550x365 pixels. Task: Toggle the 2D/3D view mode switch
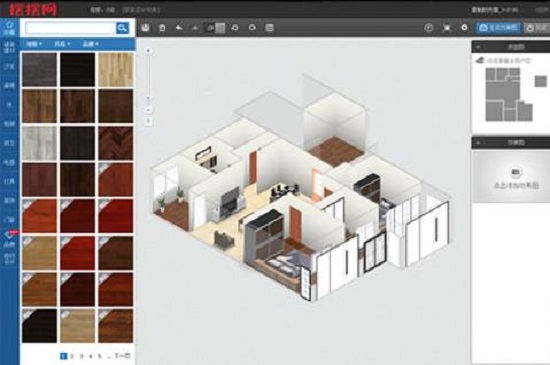(x=215, y=28)
